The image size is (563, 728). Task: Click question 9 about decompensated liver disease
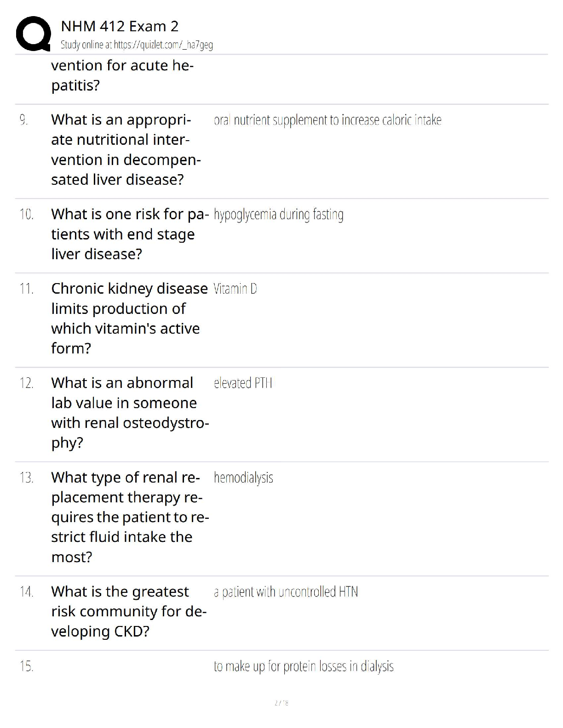coord(126,149)
